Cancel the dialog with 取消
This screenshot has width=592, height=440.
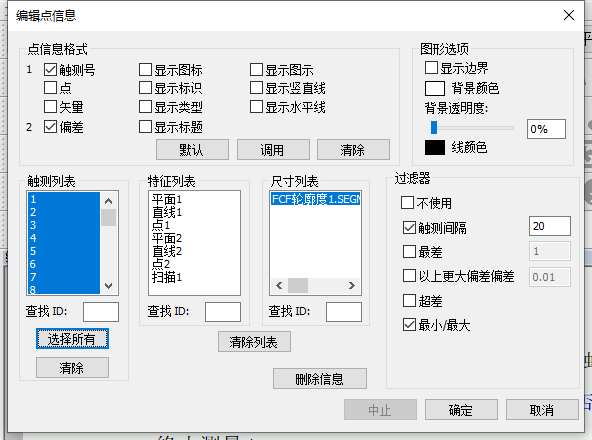[x=542, y=409]
